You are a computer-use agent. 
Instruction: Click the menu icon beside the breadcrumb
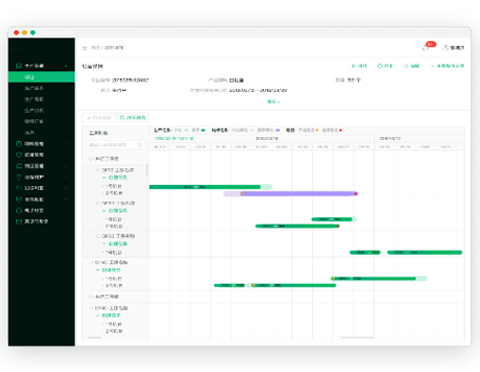[85, 48]
